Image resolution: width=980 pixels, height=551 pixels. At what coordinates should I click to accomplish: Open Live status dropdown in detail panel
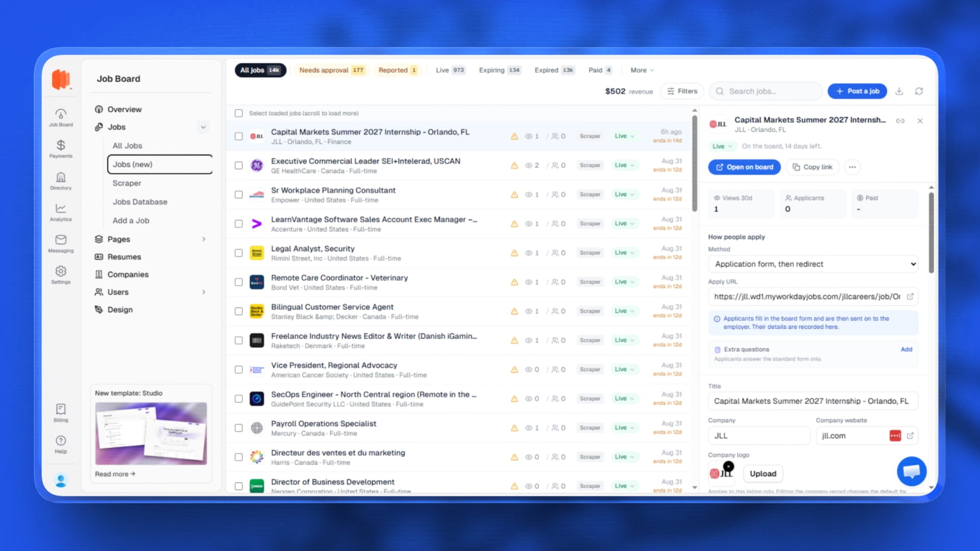pyautogui.click(x=722, y=146)
